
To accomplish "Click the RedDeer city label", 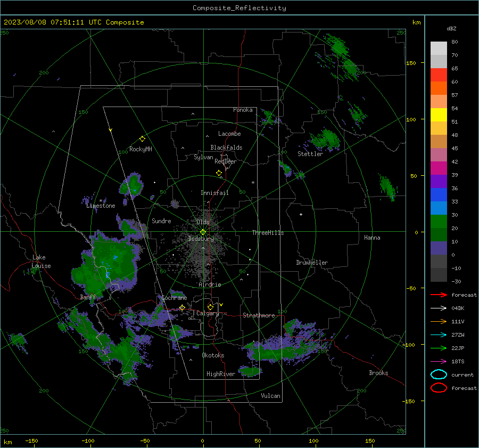I will tap(226, 161).
